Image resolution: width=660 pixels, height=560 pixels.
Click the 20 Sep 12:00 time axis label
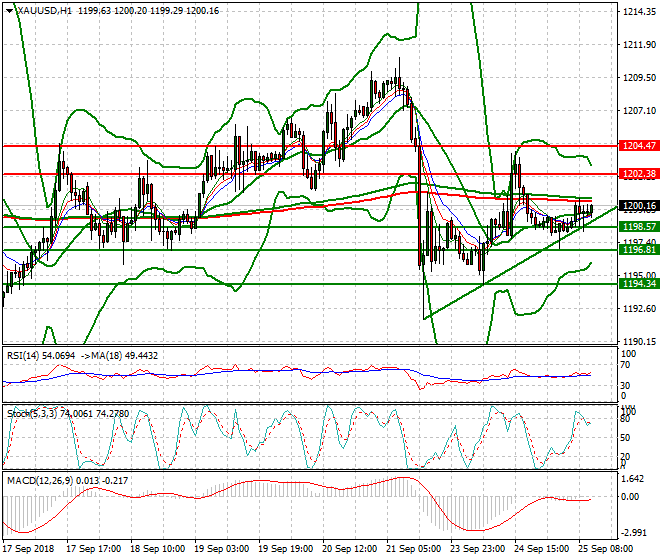[350, 549]
